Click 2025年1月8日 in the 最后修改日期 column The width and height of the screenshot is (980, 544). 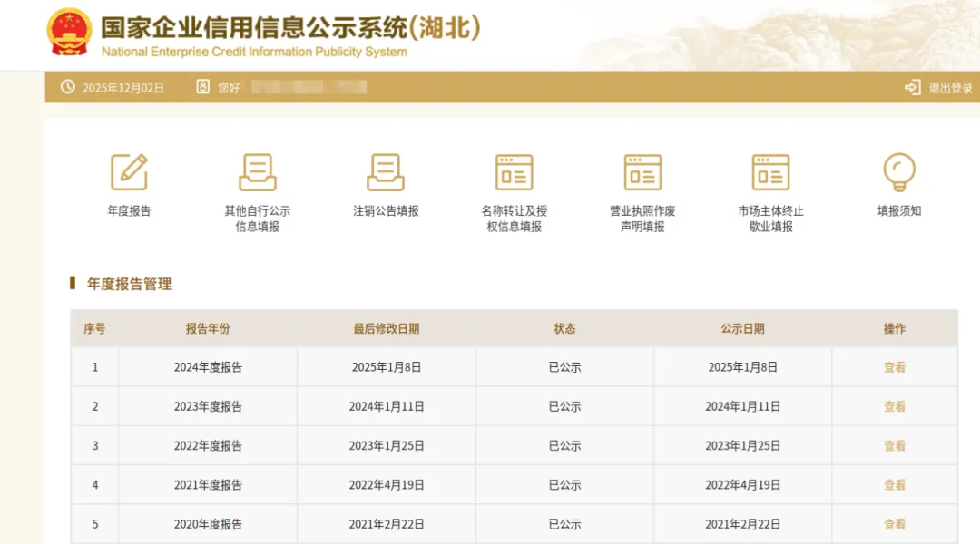pyautogui.click(x=387, y=367)
